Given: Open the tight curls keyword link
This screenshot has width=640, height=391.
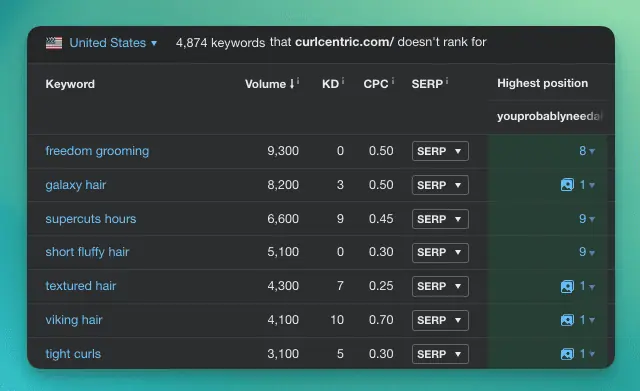Looking at the screenshot, I should pyautogui.click(x=73, y=354).
